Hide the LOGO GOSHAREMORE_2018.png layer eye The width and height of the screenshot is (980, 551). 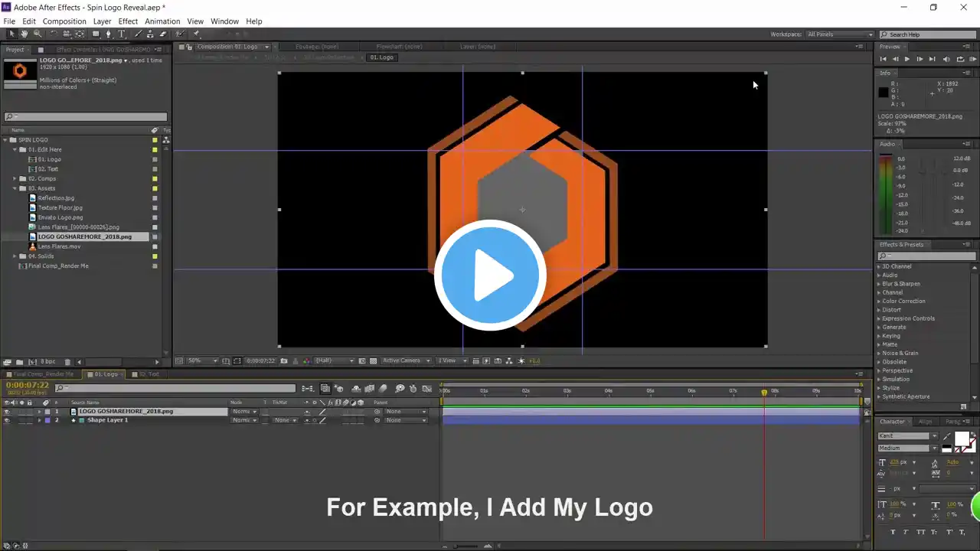[x=7, y=412]
